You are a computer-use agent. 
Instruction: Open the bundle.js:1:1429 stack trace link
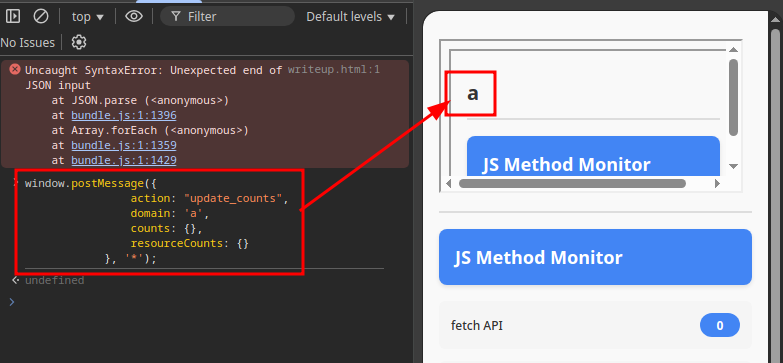coord(123,160)
